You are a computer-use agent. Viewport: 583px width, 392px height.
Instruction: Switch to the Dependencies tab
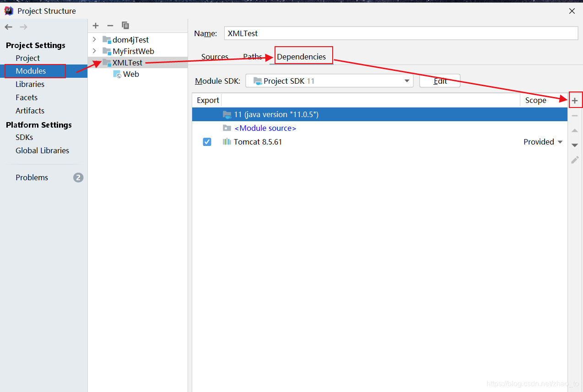tap(302, 57)
